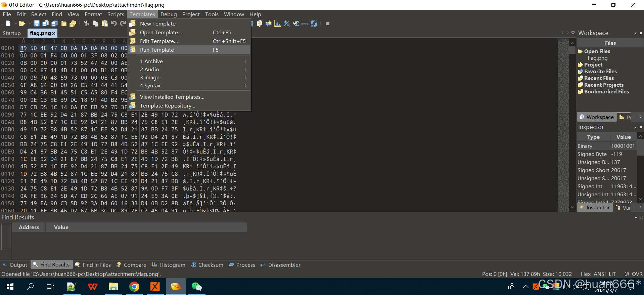Open View Installed Templates...
The width and height of the screenshot is (644, 295).
point(189,97)
